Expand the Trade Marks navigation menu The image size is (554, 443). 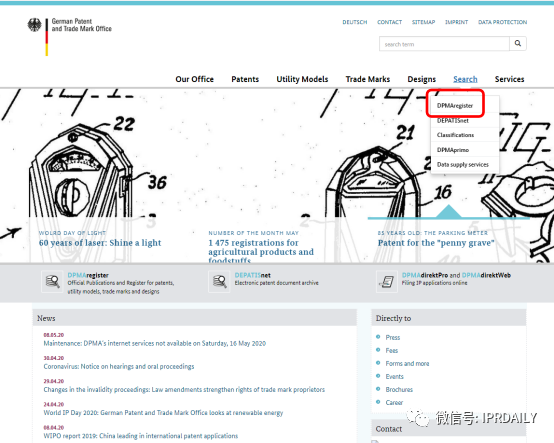click(x=368, y=79)
